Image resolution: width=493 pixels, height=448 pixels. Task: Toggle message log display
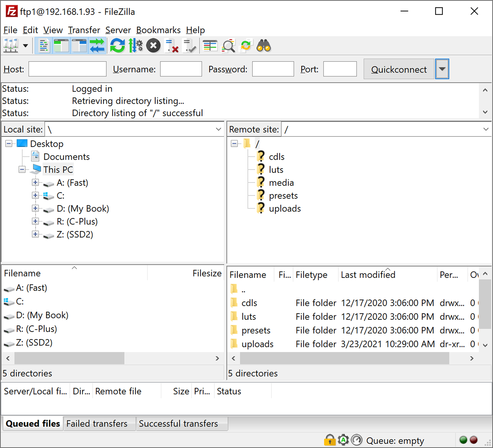44,46
